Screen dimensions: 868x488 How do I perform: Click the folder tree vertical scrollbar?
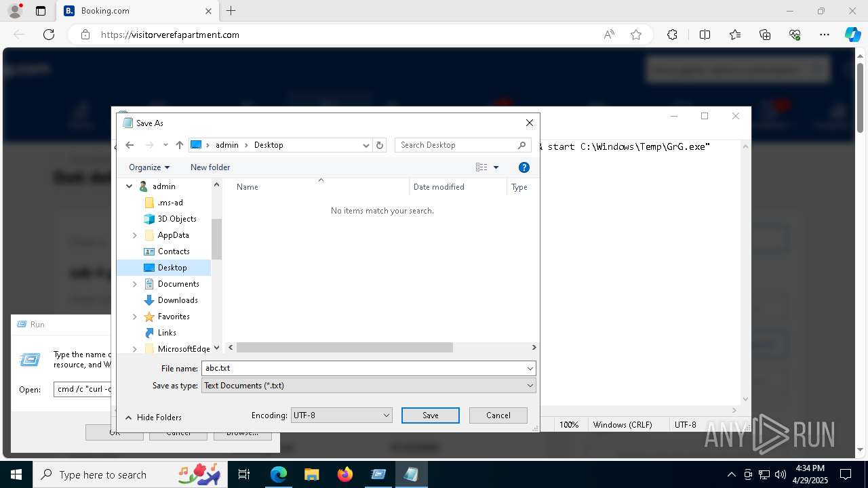coord(217,239)
